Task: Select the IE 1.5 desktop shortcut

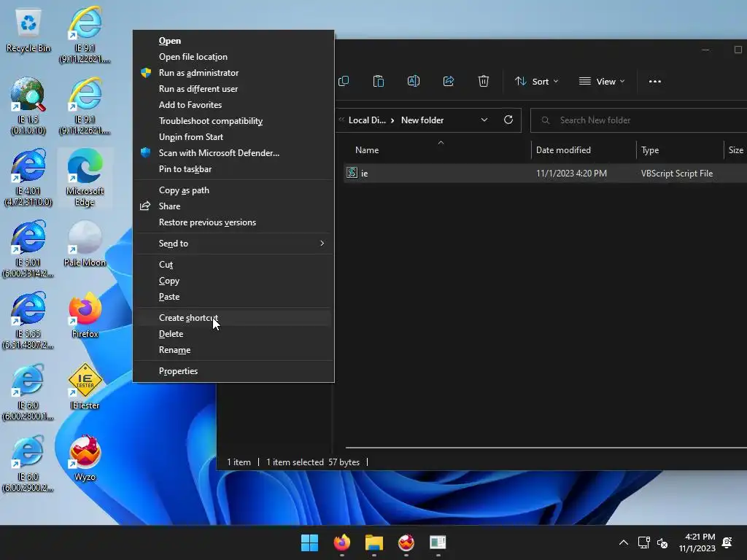Action: pos(28,106)
